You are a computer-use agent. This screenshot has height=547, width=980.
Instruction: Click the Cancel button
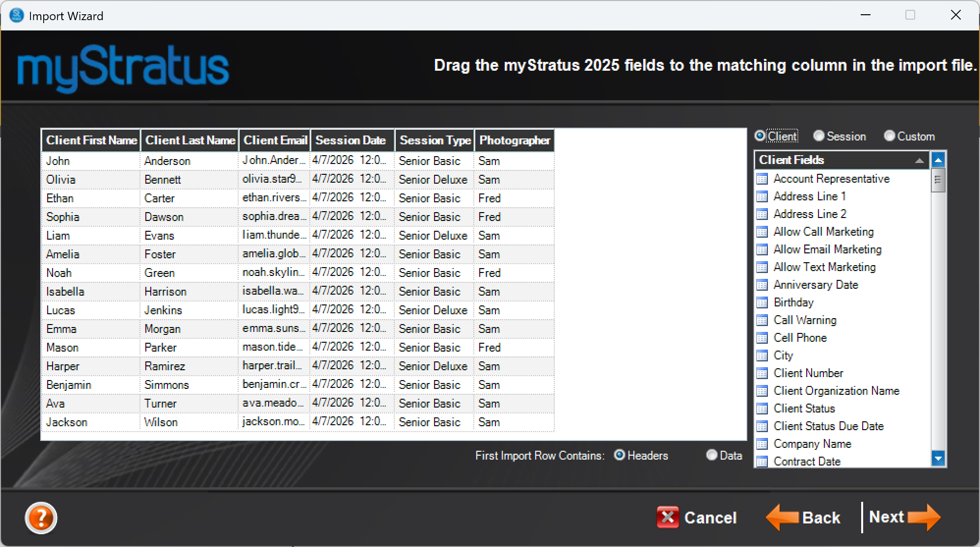[x=697, y=517]
